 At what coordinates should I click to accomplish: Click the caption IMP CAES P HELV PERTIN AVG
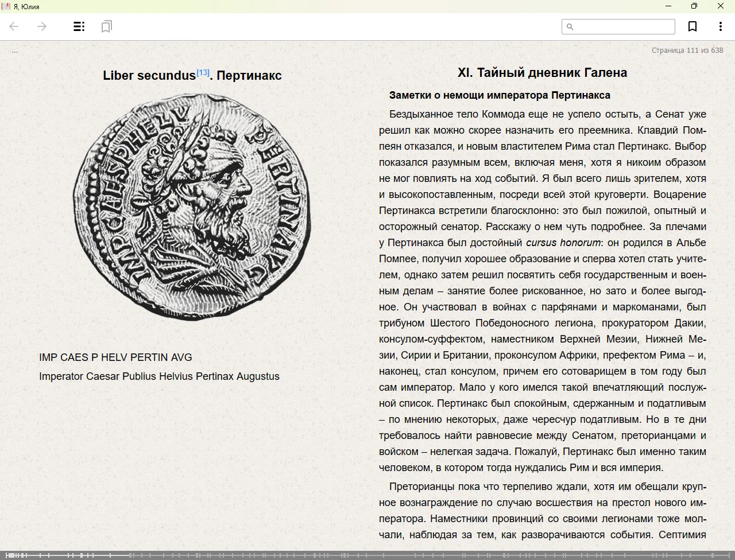(115, 357)
